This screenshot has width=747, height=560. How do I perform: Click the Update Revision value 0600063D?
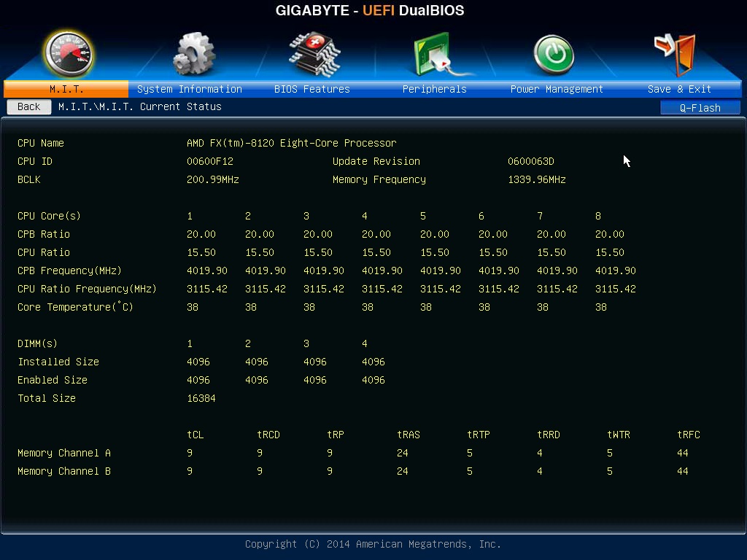531,161
